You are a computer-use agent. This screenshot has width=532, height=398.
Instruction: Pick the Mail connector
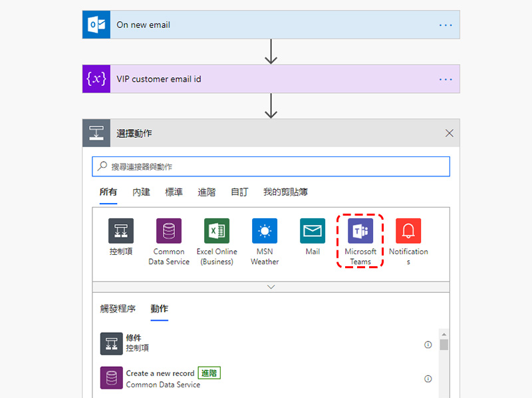tap(313, 237)
